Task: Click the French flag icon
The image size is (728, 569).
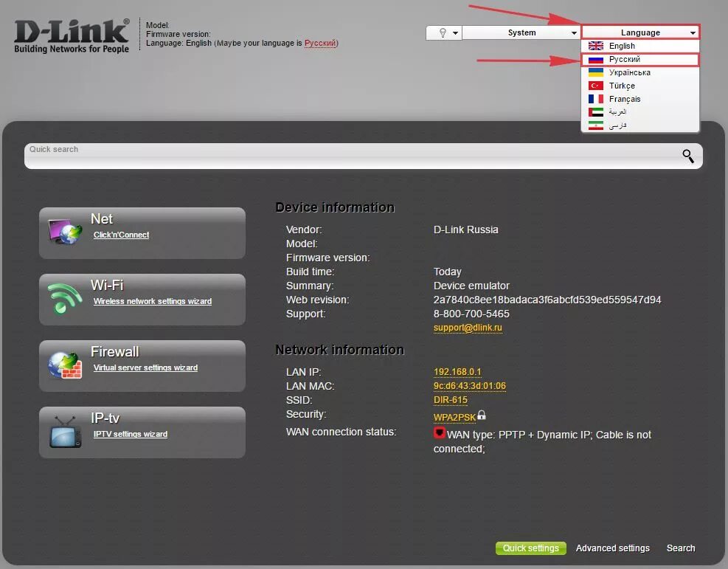Action: pyautogui.click(x=596, y=99)
